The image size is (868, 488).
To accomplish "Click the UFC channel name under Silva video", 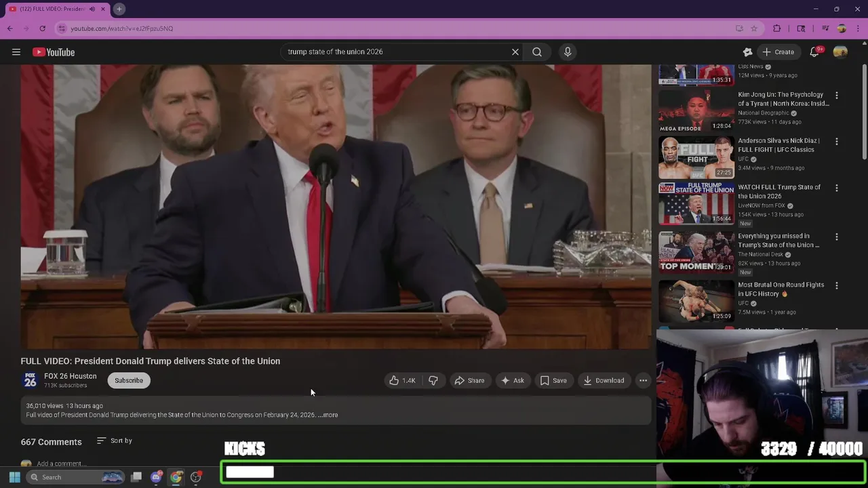I will coord(743,159).
